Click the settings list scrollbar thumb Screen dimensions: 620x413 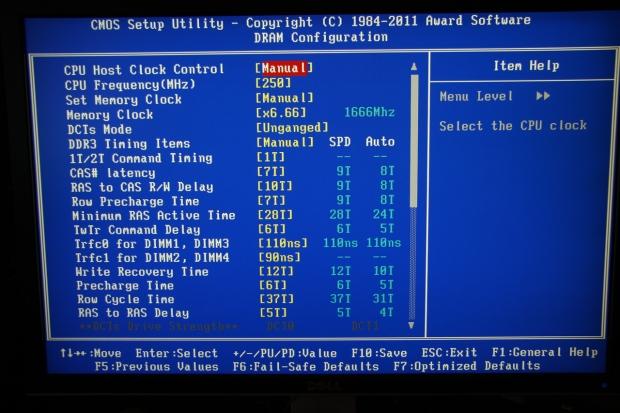[414, 141]
